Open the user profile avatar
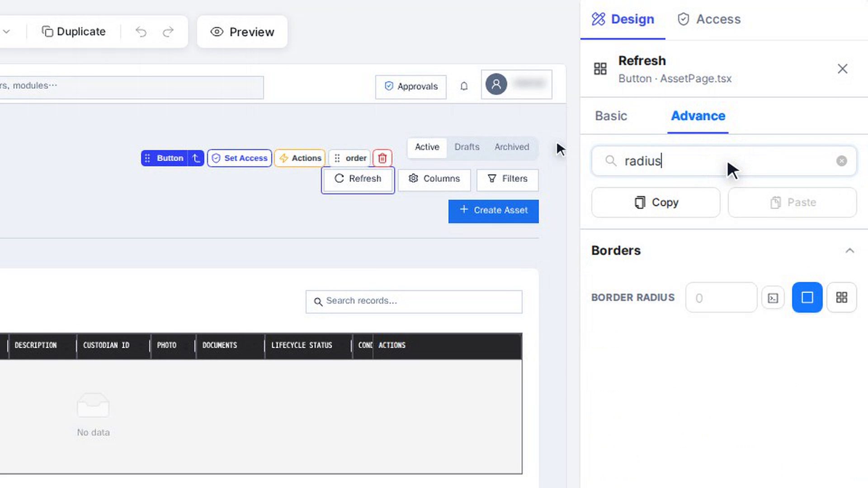The height and width of the screenshot is (488, 868). 496,84
